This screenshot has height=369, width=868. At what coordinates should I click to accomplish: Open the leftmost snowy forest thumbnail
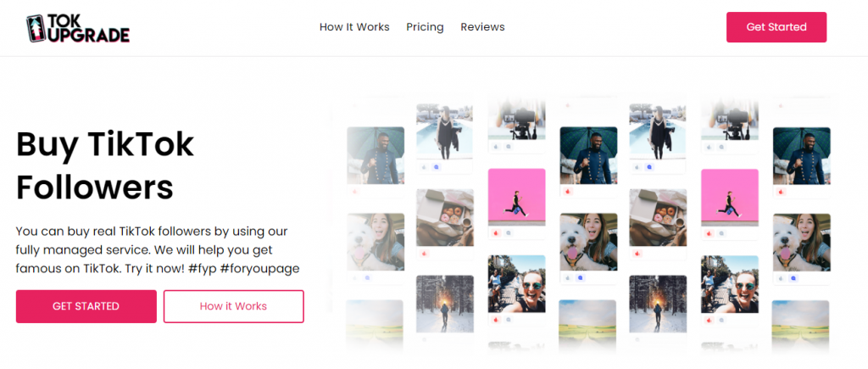(445, 305)
